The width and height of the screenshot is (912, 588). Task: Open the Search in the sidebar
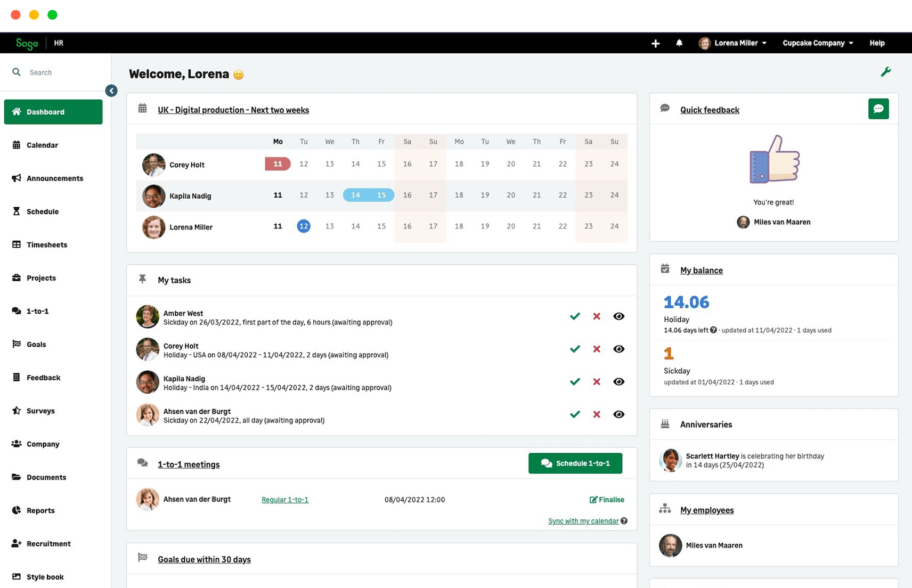(x=41, y=72)
